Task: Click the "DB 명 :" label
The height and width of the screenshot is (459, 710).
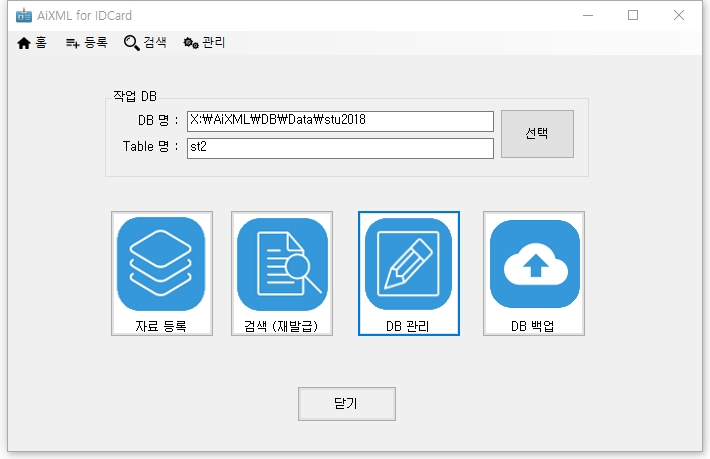Action: click(158, 121)
